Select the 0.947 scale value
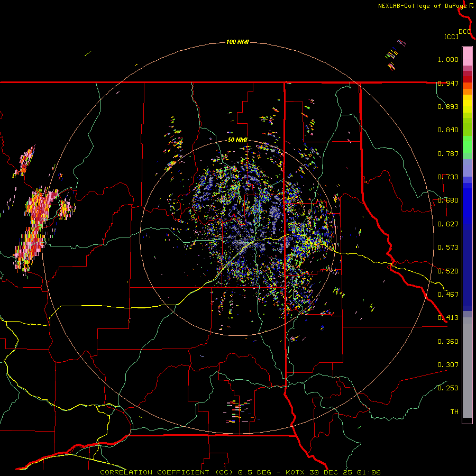 pyautogui.click(x=448, y=83)
